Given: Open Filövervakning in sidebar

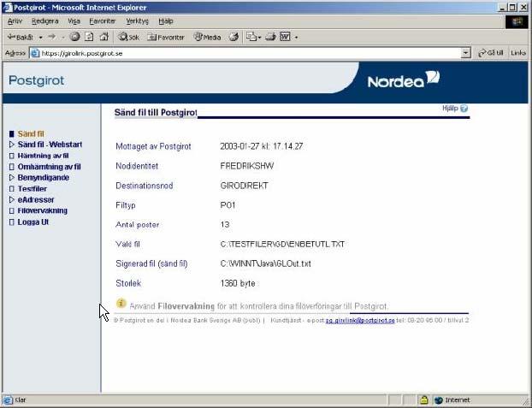Looking at the screenshot, I should 43,210.
